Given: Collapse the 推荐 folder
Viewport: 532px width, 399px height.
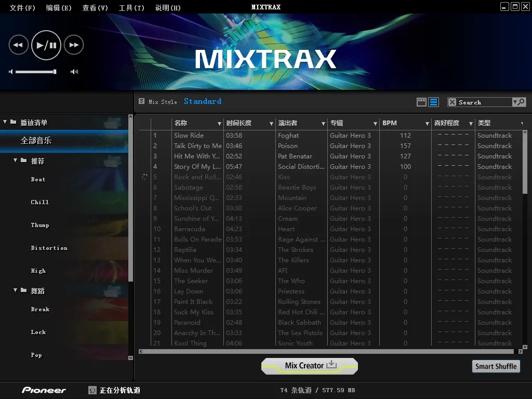Looking at the screenshot, I should 15,160.
